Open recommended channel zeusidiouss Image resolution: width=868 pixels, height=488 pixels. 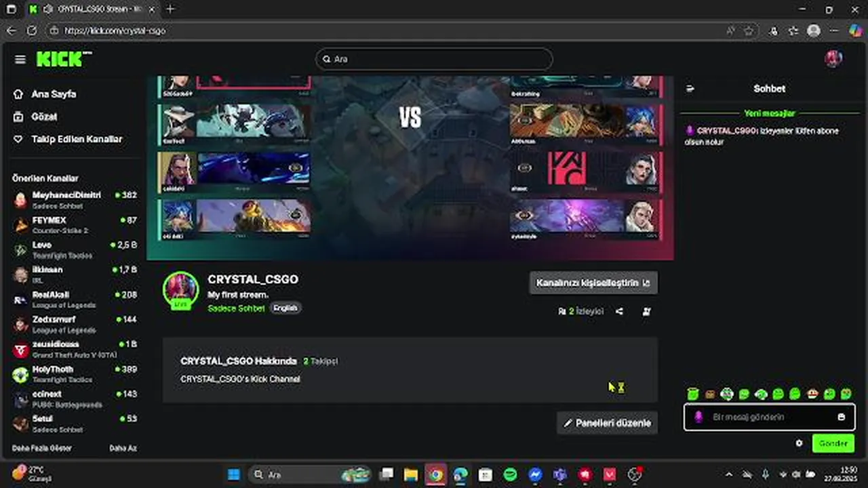coord(75,349)
